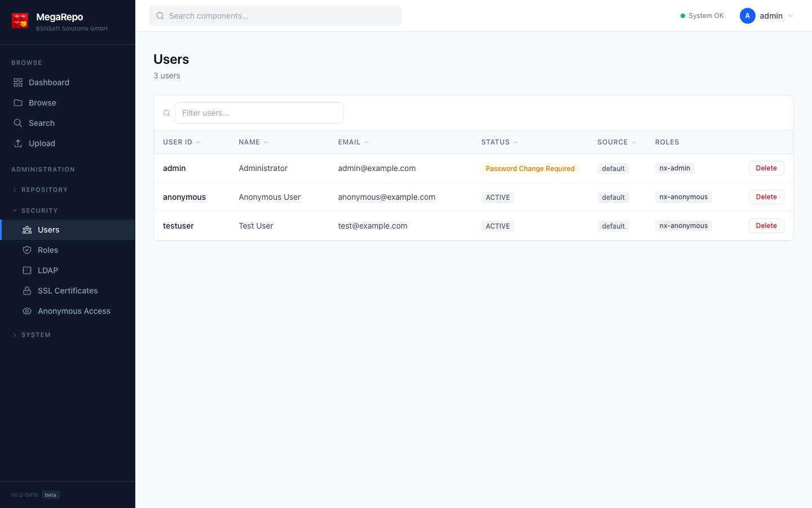
Task: Select the Dashboard icon in the sidebar
Action: (x=17, y=82)
